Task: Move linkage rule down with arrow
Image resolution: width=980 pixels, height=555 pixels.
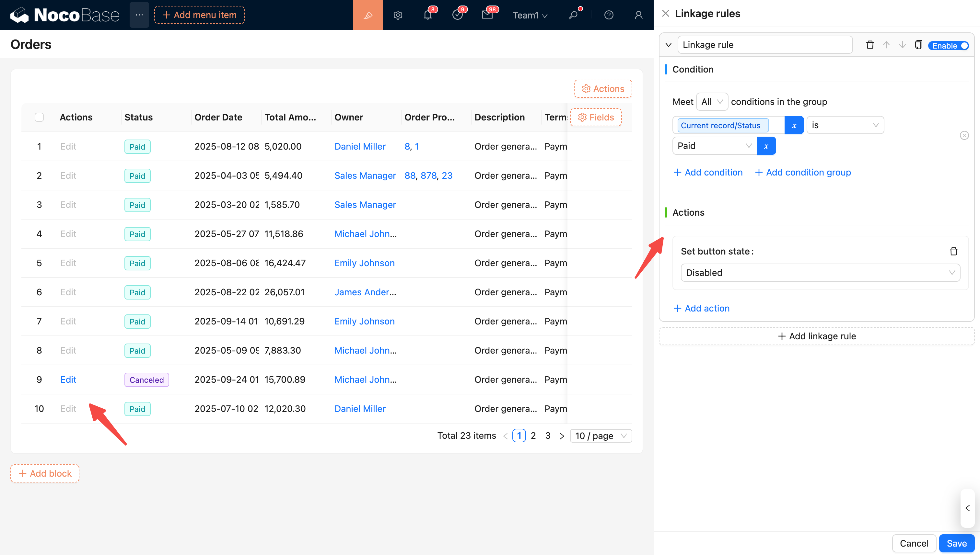Action: [x=902, y=45]
